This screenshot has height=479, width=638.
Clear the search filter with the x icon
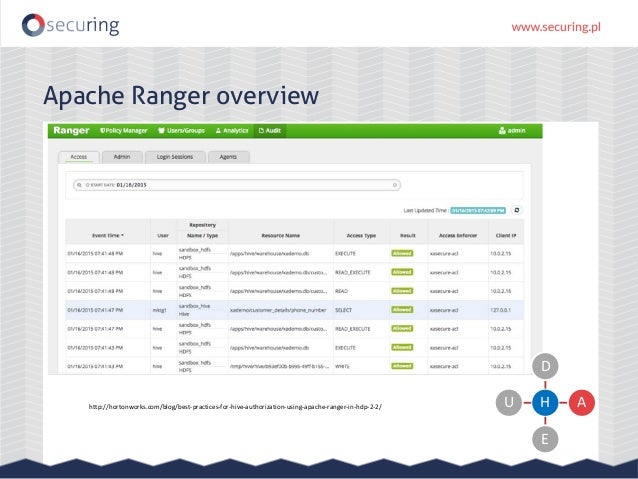[x=394, y=185]
